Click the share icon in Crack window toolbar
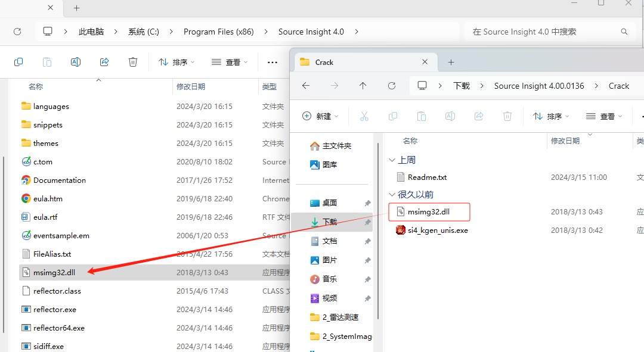Viewport: 644px width, 352px height. (479, 117)
